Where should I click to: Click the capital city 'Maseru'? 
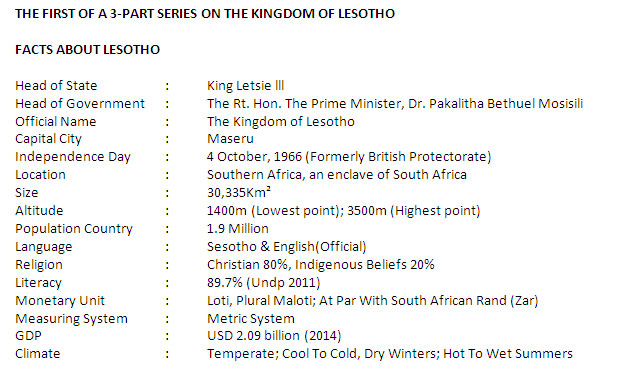pos(230,139)
